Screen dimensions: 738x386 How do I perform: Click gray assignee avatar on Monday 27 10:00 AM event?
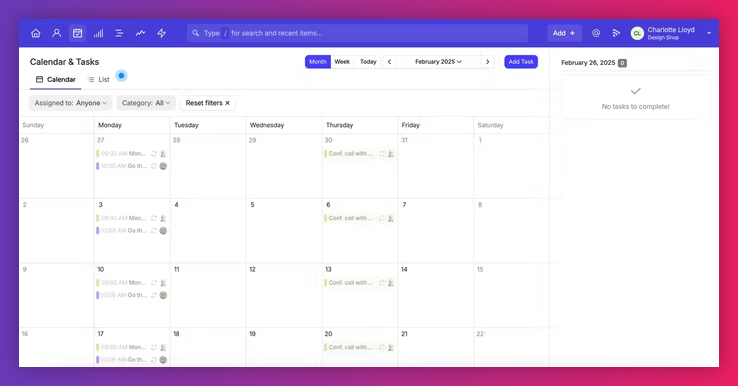point(163,166)
